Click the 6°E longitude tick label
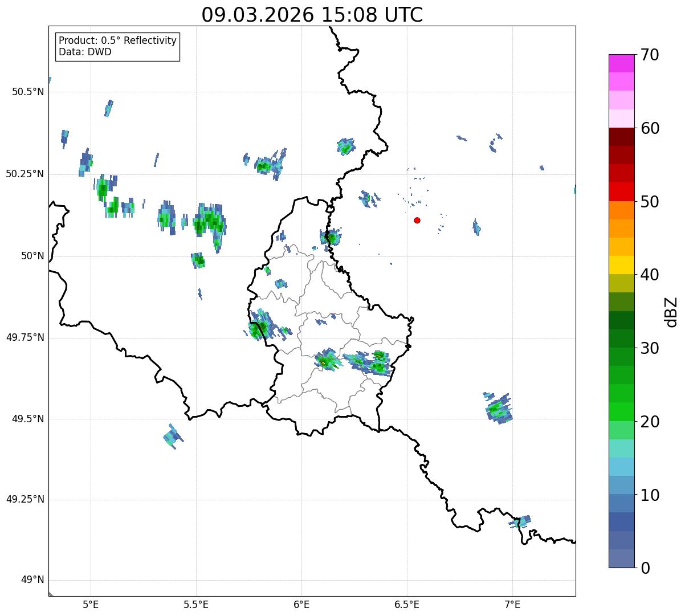685x616 pixels. [301, 604]
